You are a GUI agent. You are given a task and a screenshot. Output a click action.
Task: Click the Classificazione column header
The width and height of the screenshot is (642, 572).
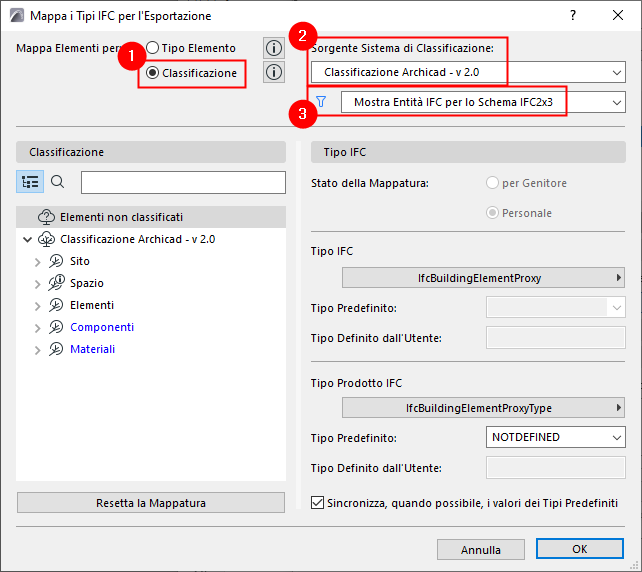coord(151,152)
